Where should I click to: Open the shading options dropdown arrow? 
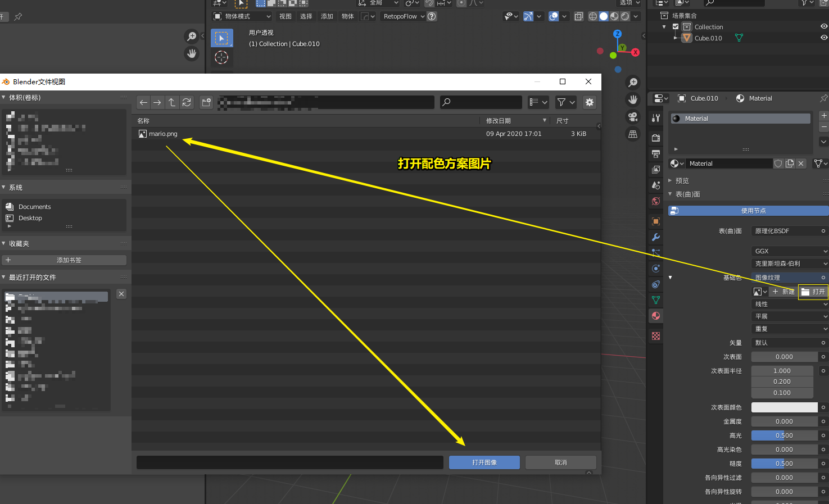[636, 16]
